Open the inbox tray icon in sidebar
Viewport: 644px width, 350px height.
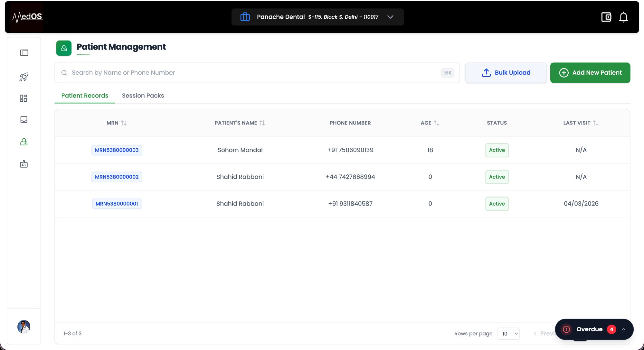[24, 120]
